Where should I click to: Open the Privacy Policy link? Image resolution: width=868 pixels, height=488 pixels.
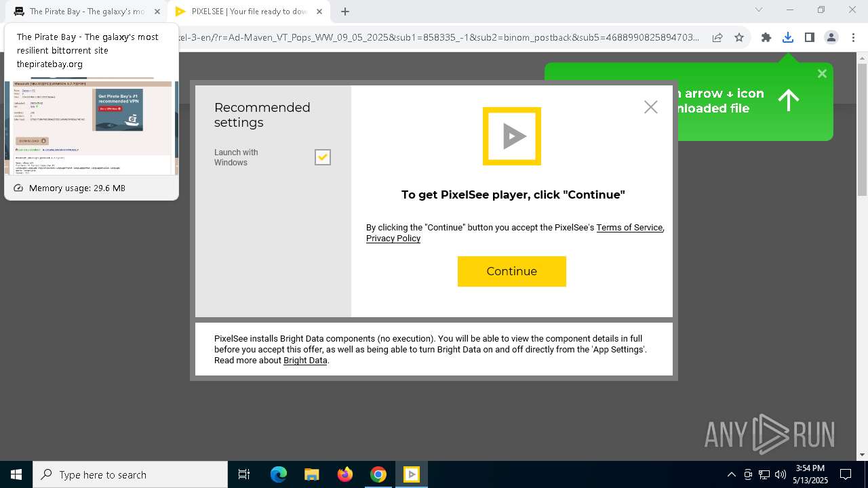[393, 239]
